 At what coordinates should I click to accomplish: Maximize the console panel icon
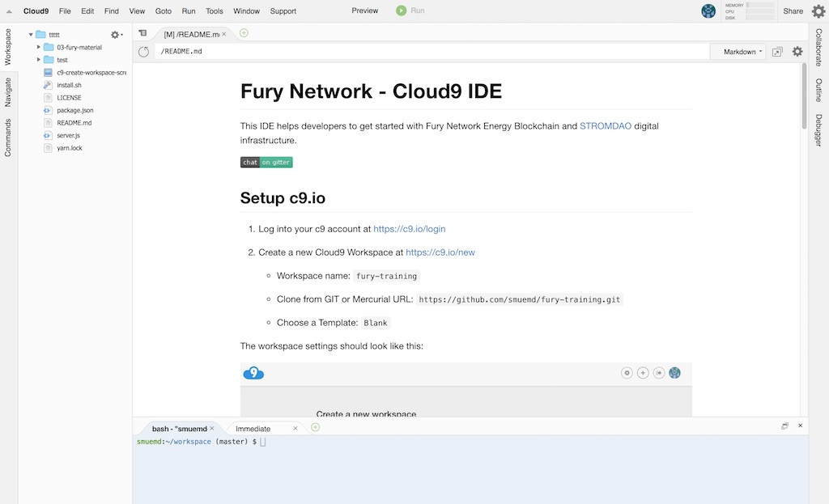(x=784, y=426)
